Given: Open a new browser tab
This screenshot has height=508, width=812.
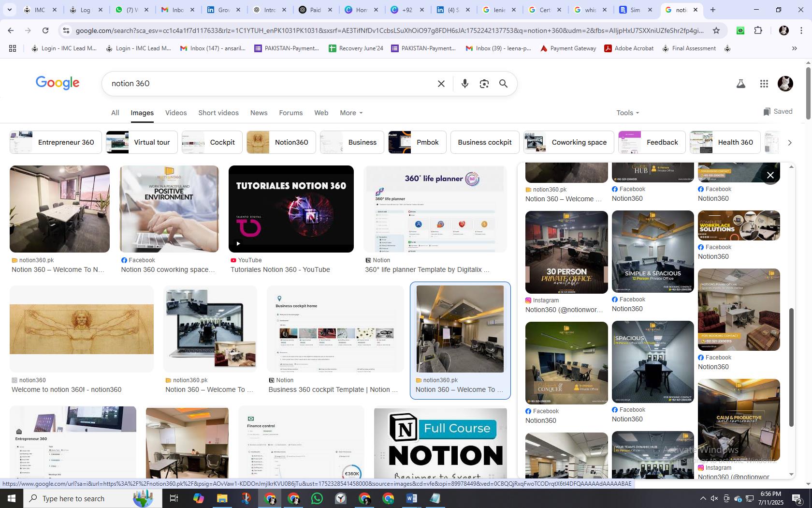Looking at the screenshot, I should [712, 10].
